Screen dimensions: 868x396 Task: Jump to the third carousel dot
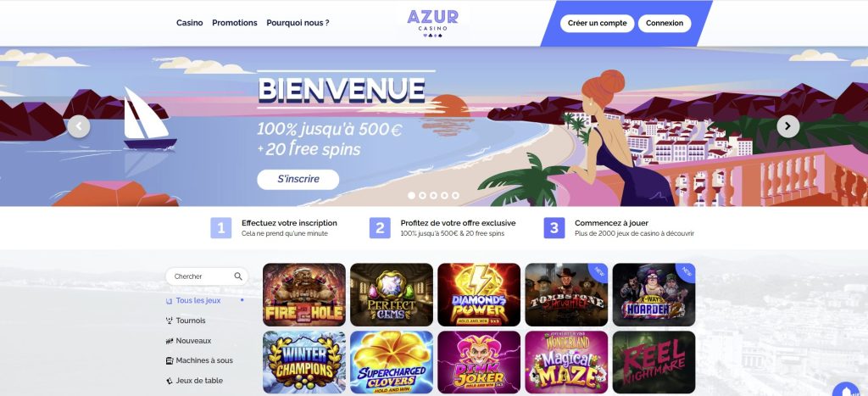coord(433,196)
